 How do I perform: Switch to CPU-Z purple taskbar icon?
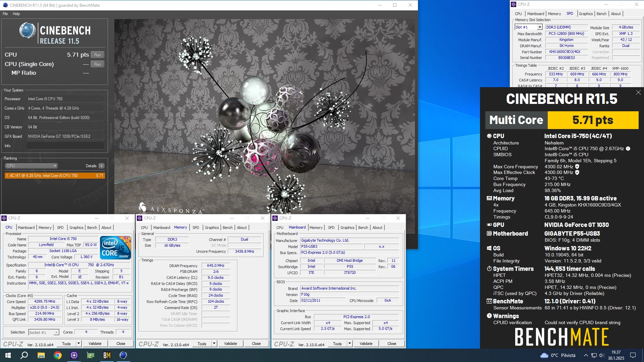pyautogui.click(x=74, y=355)
